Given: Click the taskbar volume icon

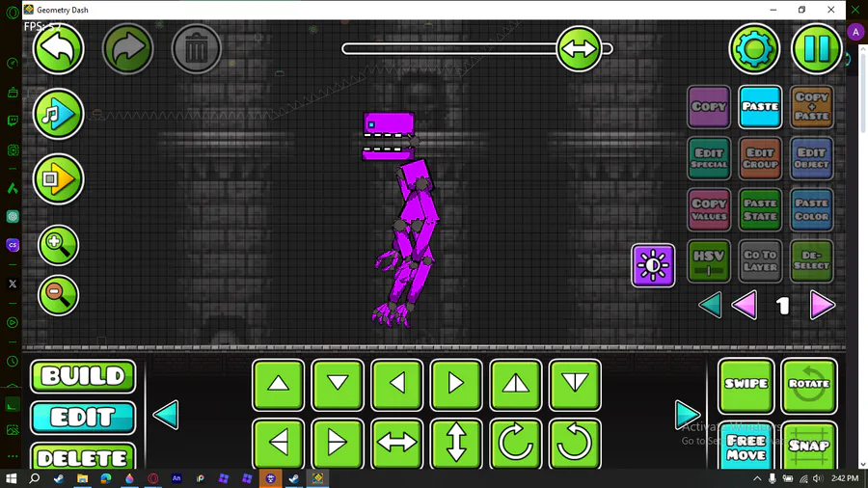Looking at the screenshot, I should [818, 478].
